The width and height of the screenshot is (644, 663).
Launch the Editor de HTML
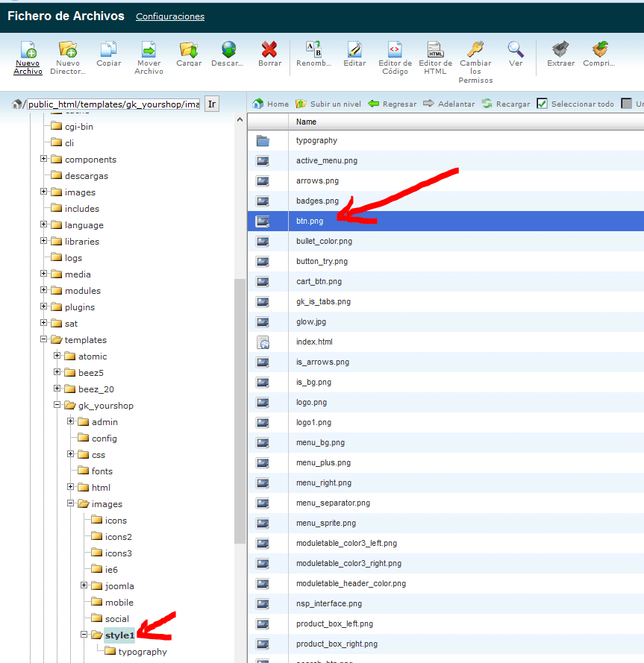coord(435,49)
